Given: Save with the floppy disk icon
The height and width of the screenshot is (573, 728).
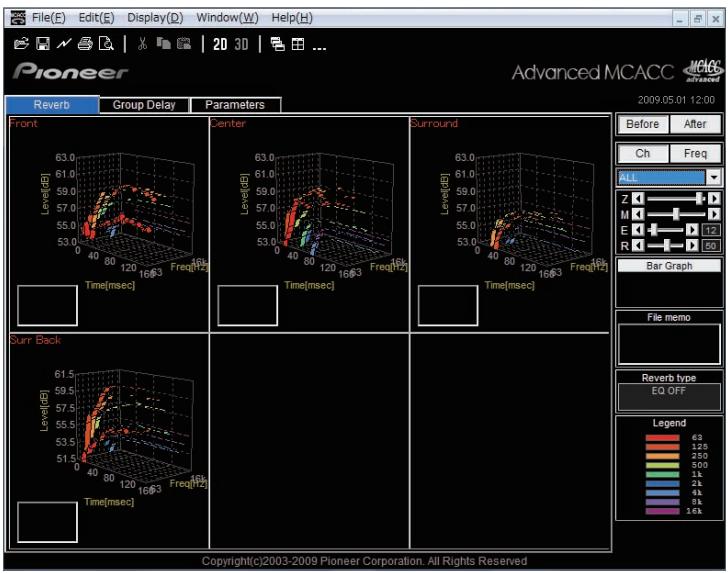Looking at the screenshot, I should [43, 44].
